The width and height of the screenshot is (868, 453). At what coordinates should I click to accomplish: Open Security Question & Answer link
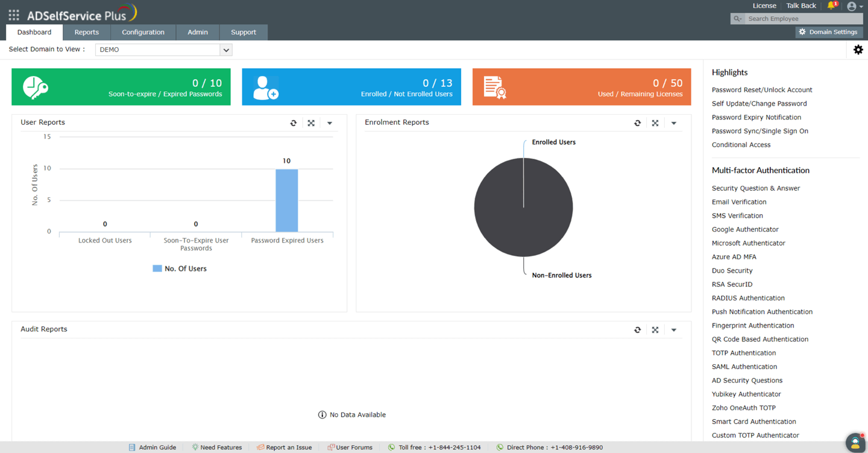point(756,188)
